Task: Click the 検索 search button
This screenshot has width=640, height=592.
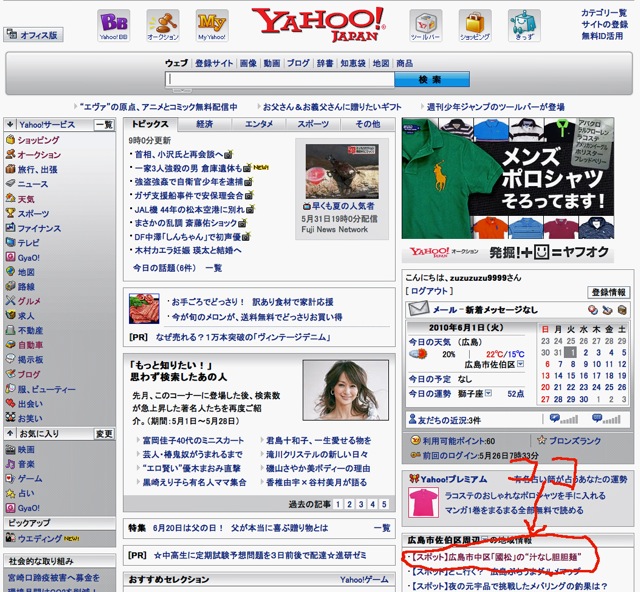Action: (x=432, y=79)
